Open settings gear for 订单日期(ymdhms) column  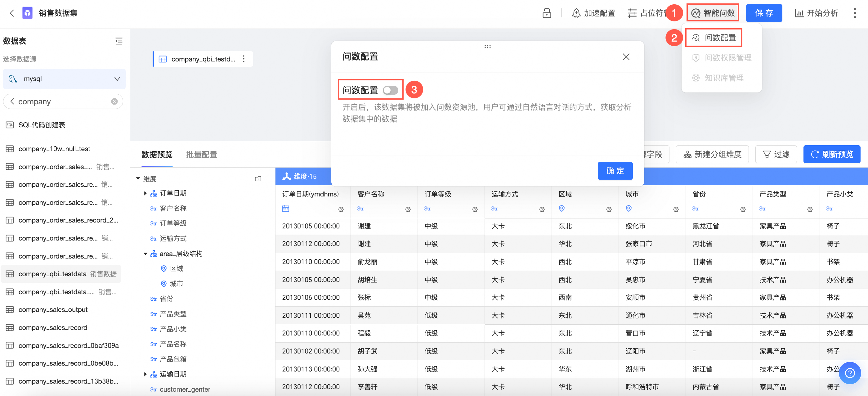pyautogui.click(x=341, y=209)
